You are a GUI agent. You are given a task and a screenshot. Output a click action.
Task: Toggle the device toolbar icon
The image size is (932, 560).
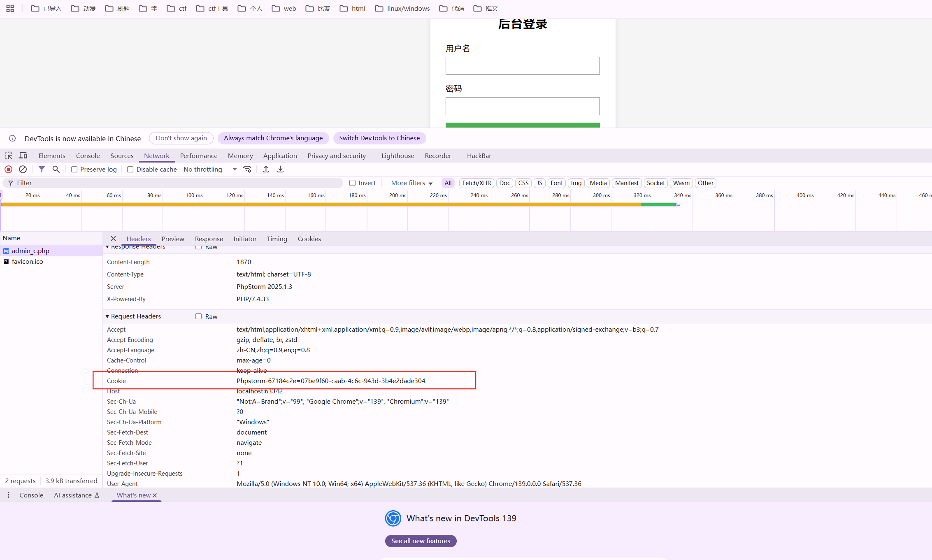(x=23, y=156)
